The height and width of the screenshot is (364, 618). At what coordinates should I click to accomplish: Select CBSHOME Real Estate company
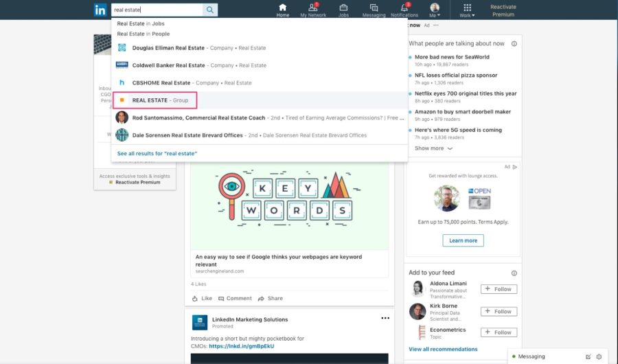260,83
